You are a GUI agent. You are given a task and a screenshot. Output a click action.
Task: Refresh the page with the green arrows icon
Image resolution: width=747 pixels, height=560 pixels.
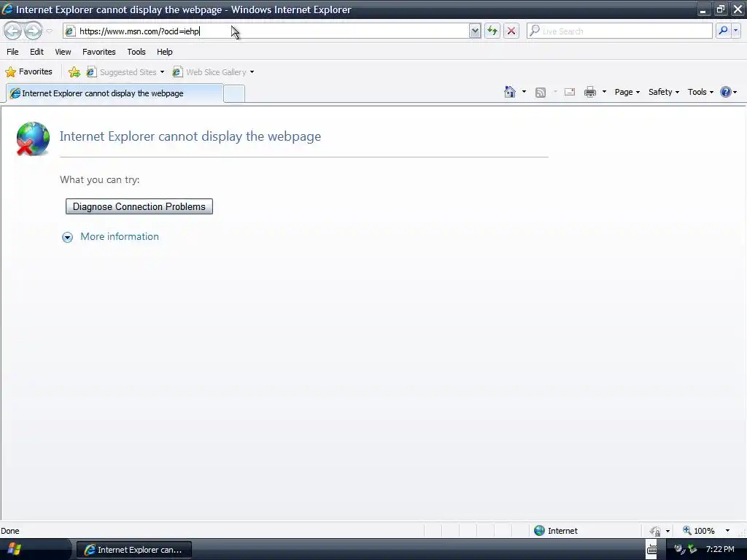coord(492,31)
